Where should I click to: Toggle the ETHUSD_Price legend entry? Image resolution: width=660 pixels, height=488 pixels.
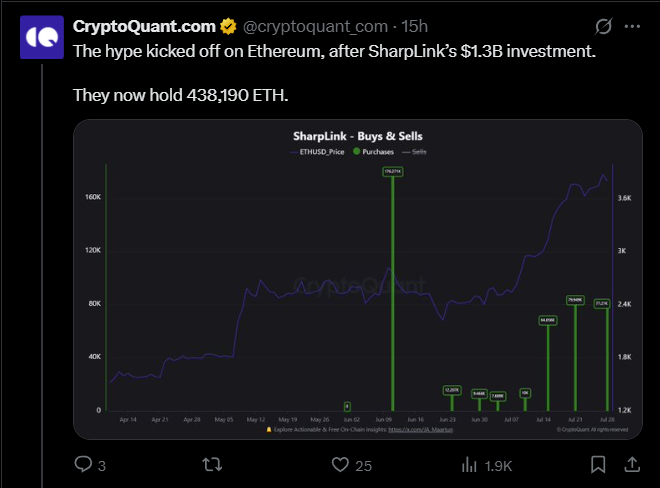click(317, 152)
